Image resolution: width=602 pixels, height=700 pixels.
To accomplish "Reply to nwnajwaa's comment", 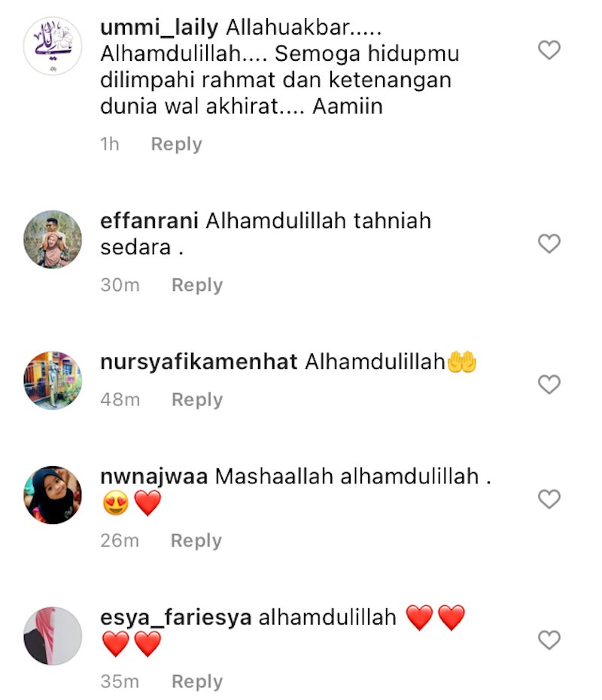I will tap(196, 541).
